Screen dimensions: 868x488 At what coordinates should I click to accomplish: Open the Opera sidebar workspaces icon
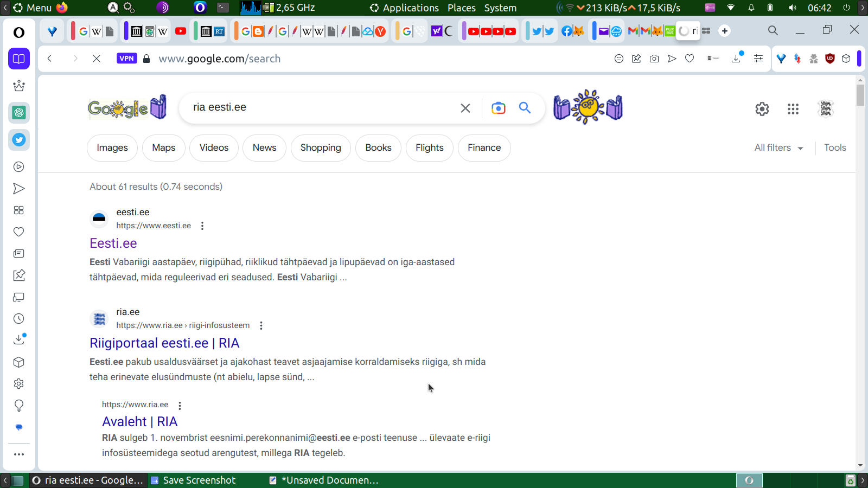[19, 59]
